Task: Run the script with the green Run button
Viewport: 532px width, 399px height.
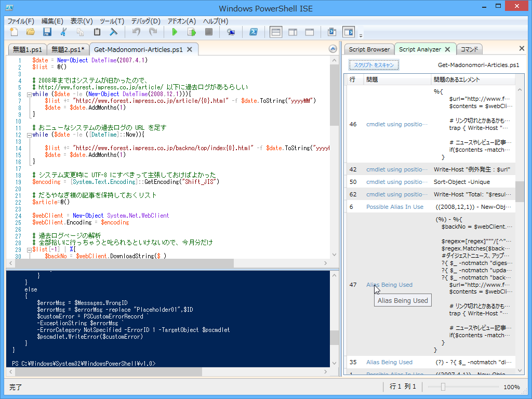Action: [x=174, y=32]
